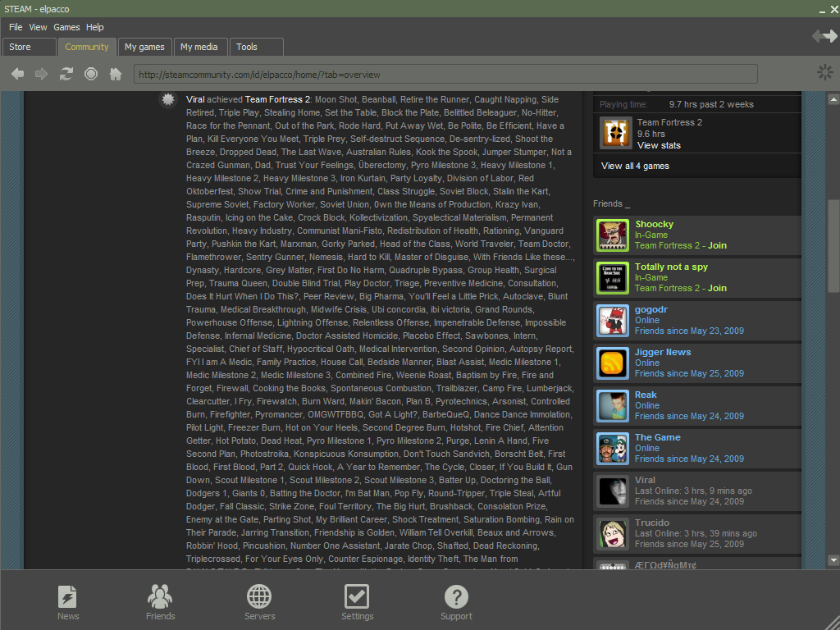Viewport: 840px width, 630px height.
Task: Switch to the Community tab
Action: pos(87,47)
